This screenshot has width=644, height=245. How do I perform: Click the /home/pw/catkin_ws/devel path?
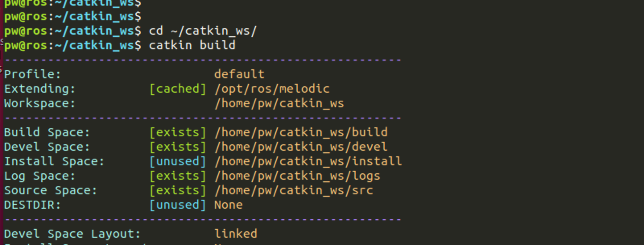click(x=301, y=147)
